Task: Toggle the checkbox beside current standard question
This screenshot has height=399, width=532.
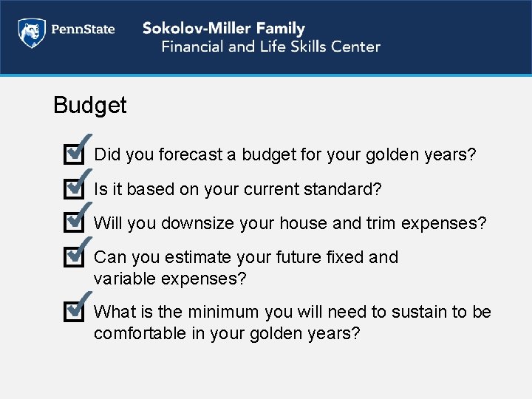Action: coord(73,188)
